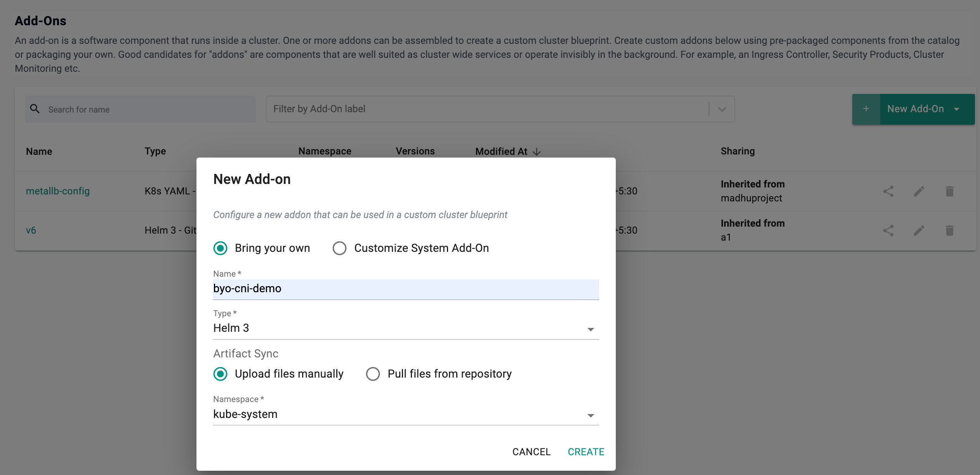
Task: Open the metallb-config add-on link
Action: tap(58, 191)
